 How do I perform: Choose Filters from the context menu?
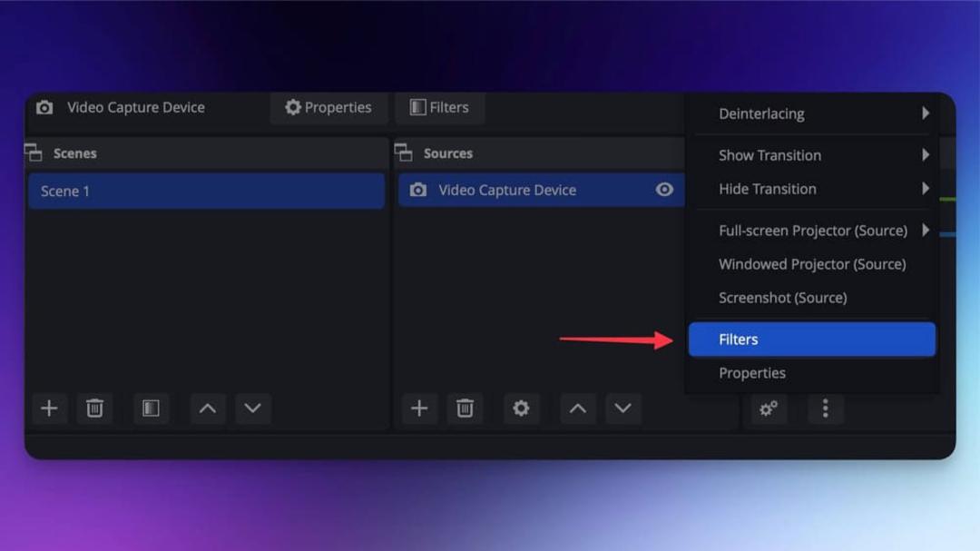pyautogui.click(x=812, y=339)
